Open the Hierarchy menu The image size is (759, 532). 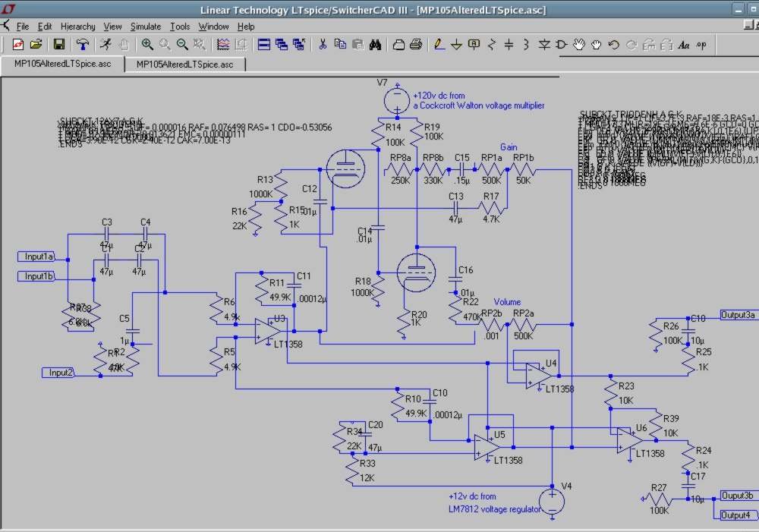click(78, 26)
